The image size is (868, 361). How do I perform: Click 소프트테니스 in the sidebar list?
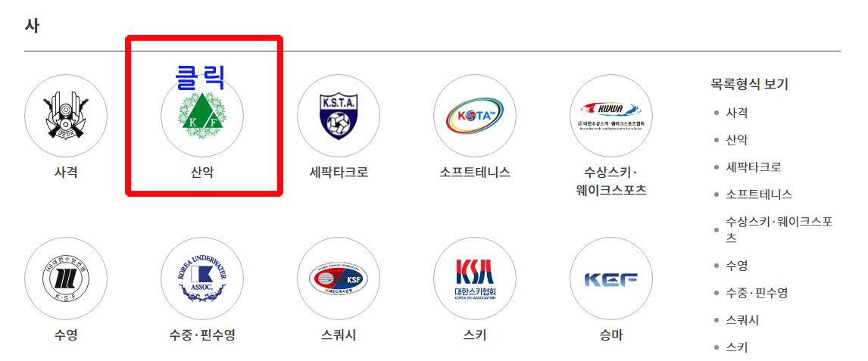(759, 195)
